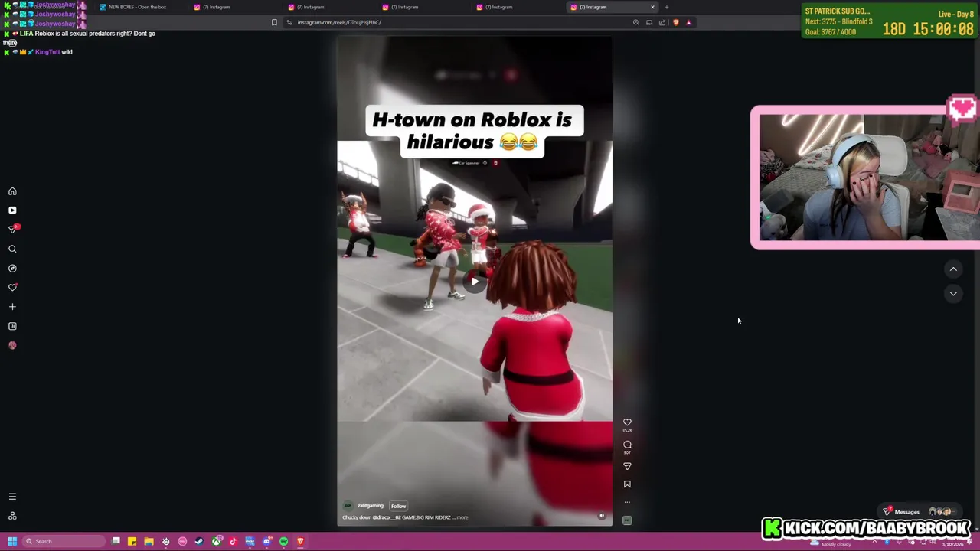Viewport: 980px width, 551px height.
Task: Open the zalitgaming avatar on the reel
Action: (x=348, y=506)
